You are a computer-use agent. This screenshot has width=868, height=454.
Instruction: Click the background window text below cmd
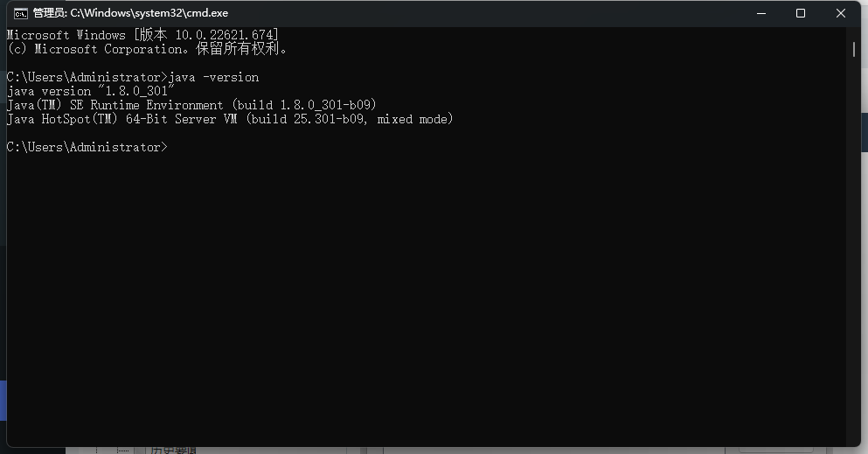coord(173,451)
